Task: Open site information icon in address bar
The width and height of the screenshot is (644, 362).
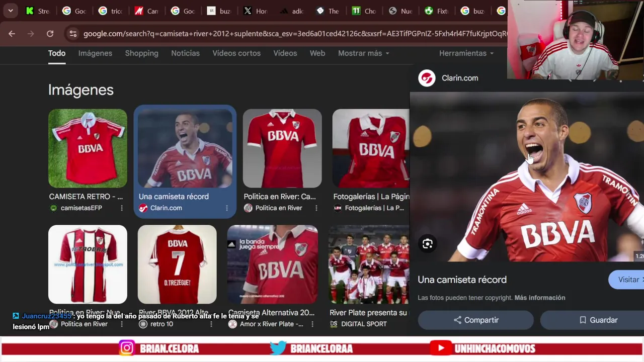Action: click(x=73, y=34)
